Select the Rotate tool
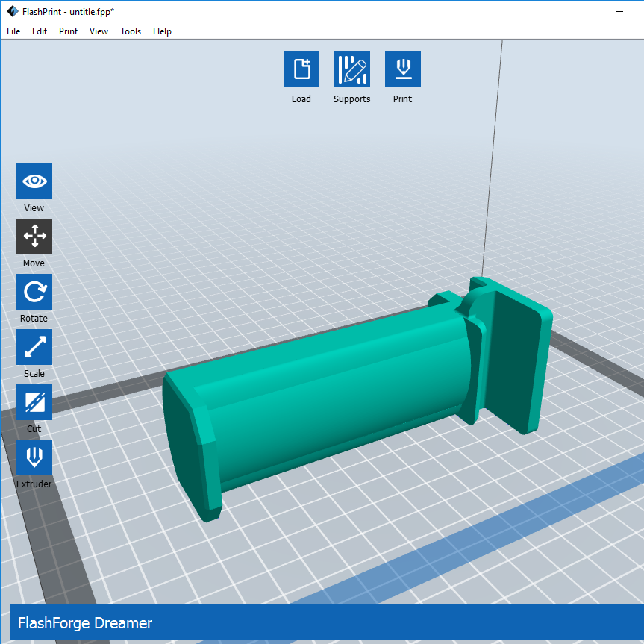The height and width of the screenshot is (644, 644). 34,292
